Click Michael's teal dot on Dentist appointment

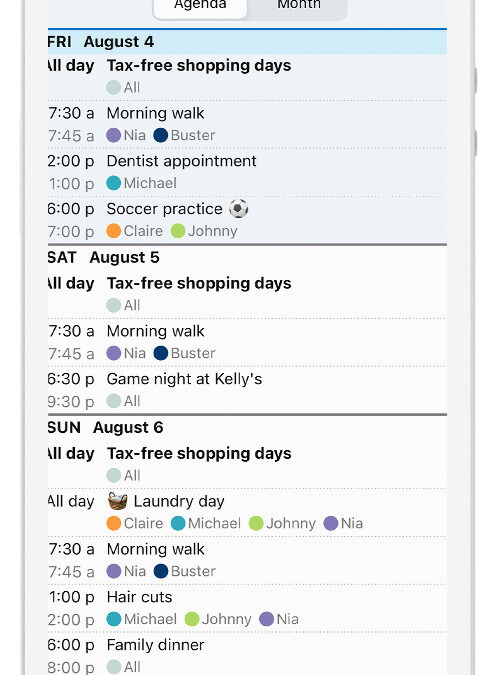coord(114,183)
